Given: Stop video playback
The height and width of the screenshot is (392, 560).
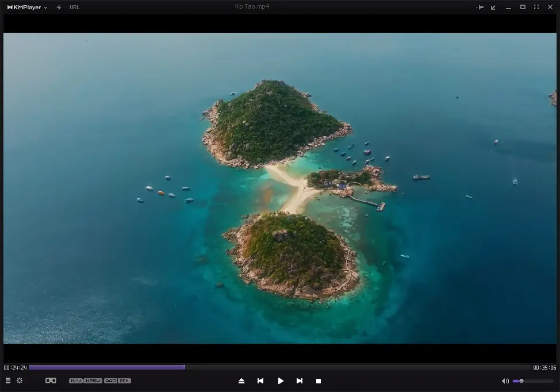Looking at the screenshot, I should click(x=319, y=381).
